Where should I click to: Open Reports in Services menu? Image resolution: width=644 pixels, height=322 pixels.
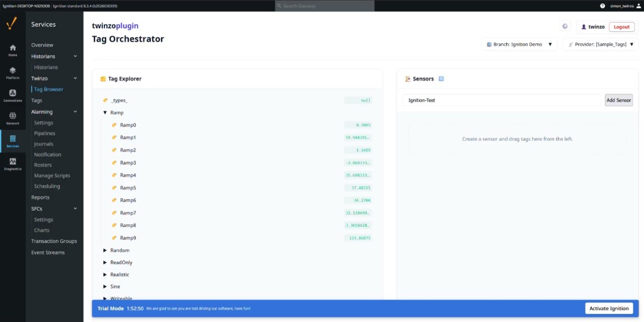[x=40, y=197]
